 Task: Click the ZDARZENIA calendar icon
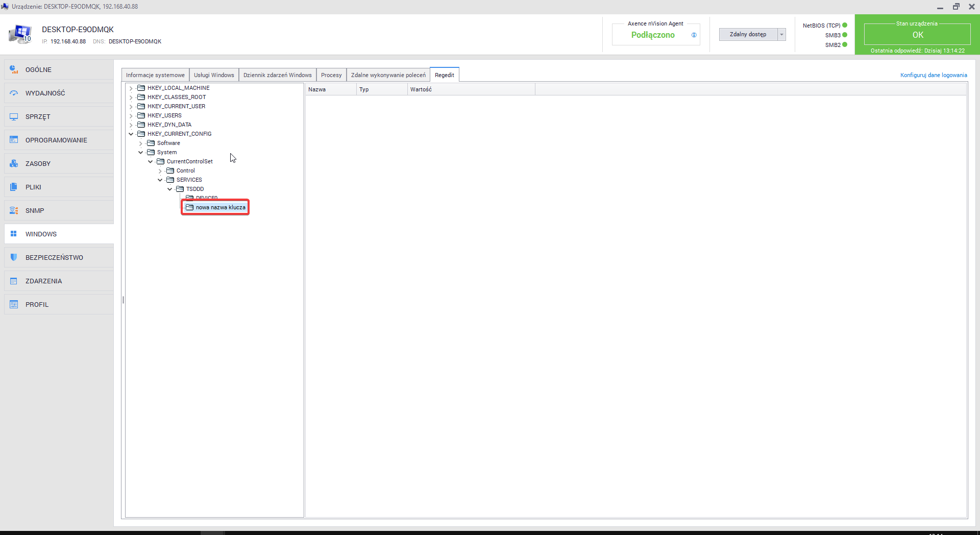pyautogui.click(x=14, y=281)
